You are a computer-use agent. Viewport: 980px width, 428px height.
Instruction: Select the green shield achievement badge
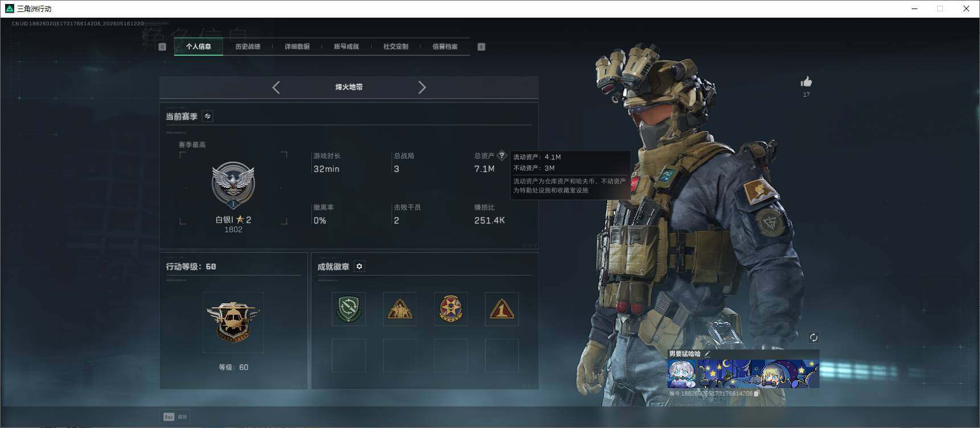(349, 309)
